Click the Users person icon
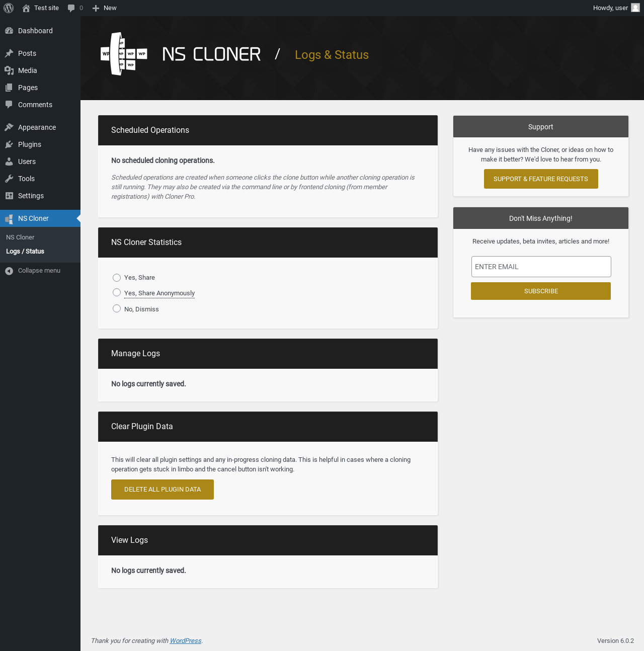The image size is (644, 651). [9, 161]
